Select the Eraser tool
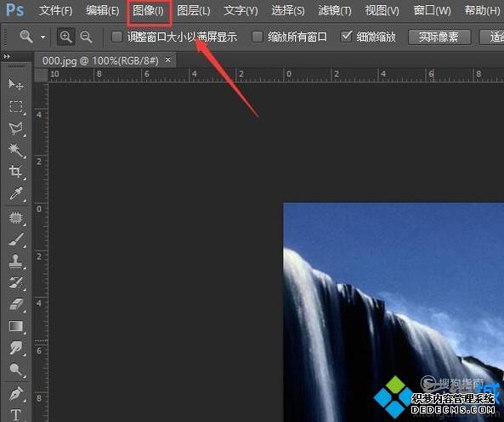This screenshot has height=422, width=504. (x=16, y=305)
